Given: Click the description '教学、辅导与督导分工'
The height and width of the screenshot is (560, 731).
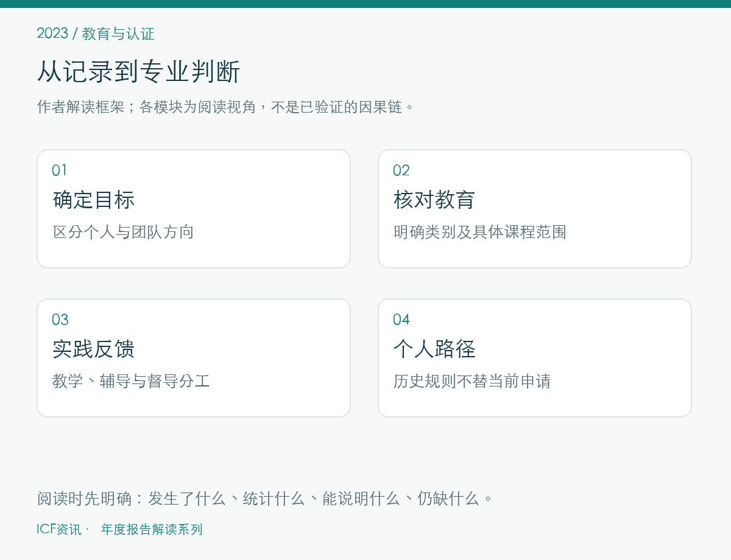Looking at the screenshot, I should click(x=131, y=381).
